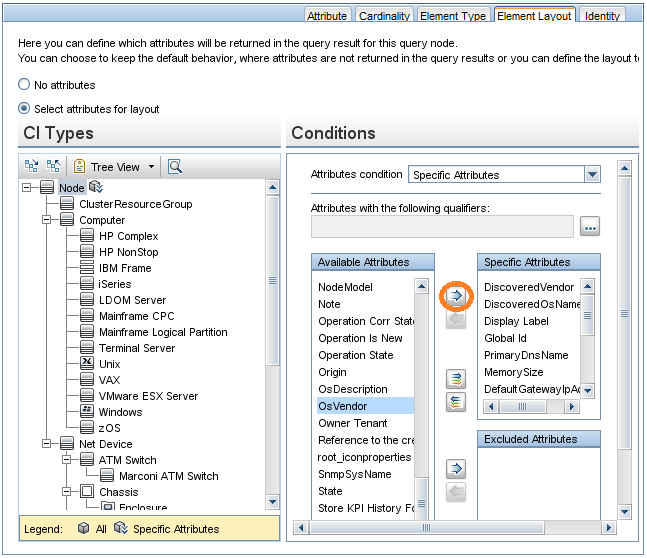647x558 pixels.
Task: Click the search magnifier icon in CI Types toolbar
Action: (174, 166)
